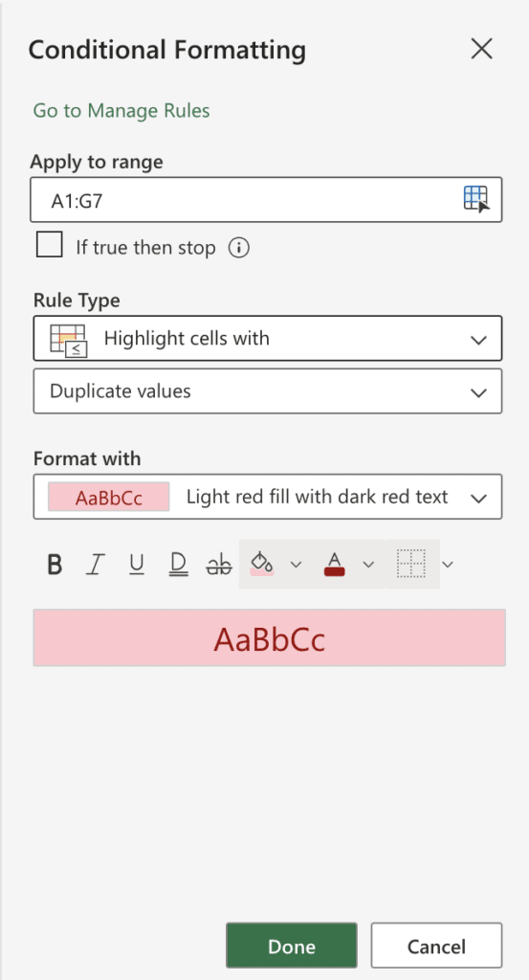This screenshot has height=980, width=529.
Task: Click the font color A icon
Action: (x=335, y=564)
